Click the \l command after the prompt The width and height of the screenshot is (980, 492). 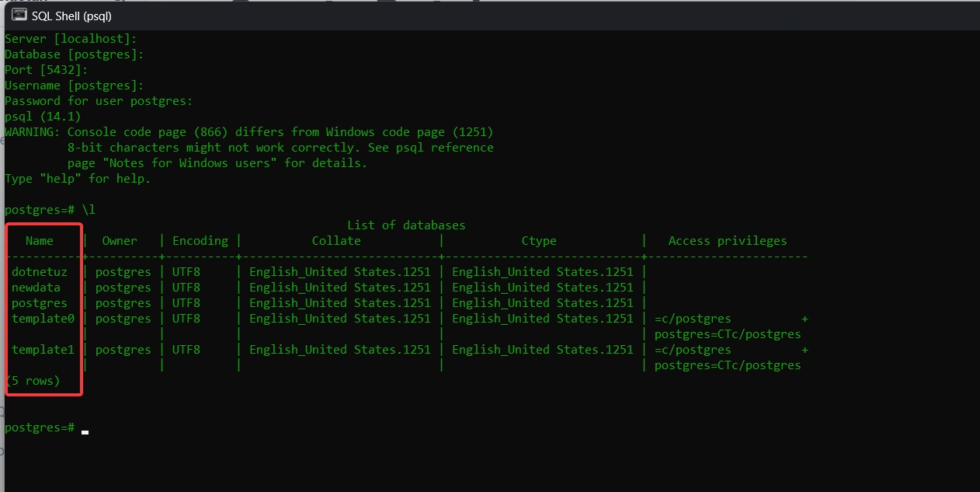[89, 210]
